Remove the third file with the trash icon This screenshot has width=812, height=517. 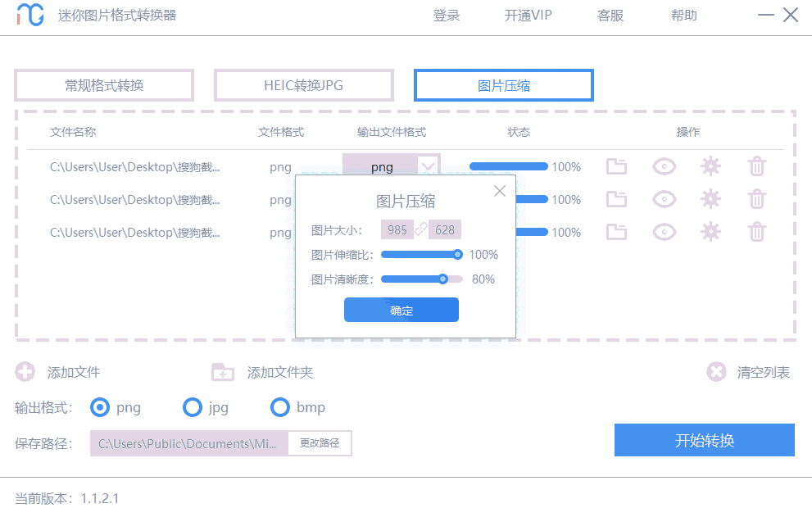756,232
